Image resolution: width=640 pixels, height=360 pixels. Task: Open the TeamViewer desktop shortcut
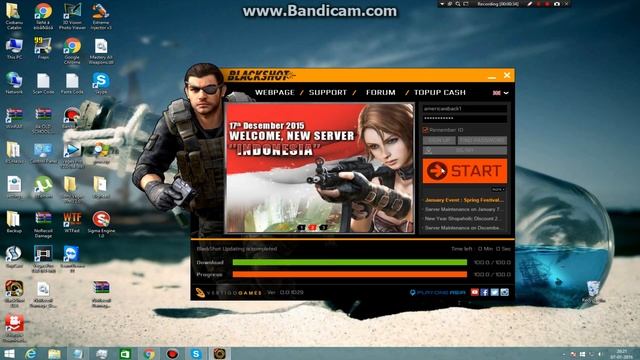pyautogui.click(x=72, y=259)
